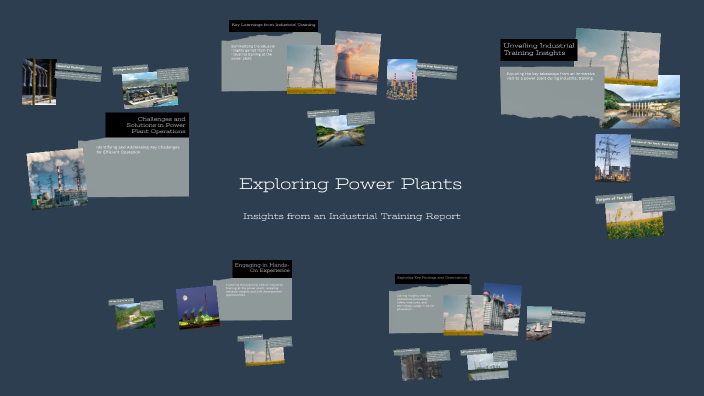Open "Challenges and Solutions in Power Plant Operations" heading
This screenshot has height=396, width=704.
tap(147, 125)
